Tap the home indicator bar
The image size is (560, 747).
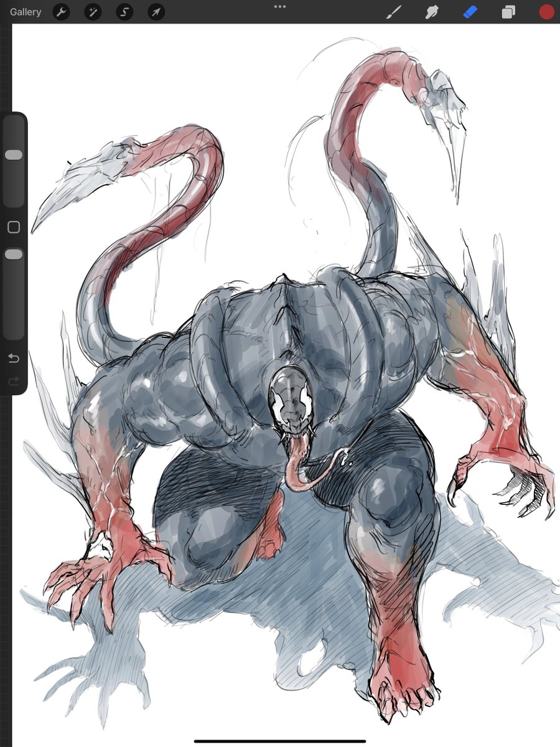(x=280, y=741)
